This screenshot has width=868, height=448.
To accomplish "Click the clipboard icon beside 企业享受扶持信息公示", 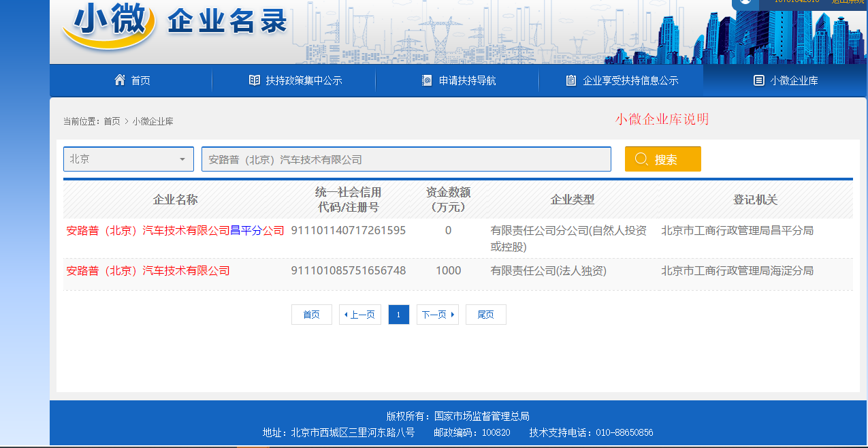I will 571,80.
